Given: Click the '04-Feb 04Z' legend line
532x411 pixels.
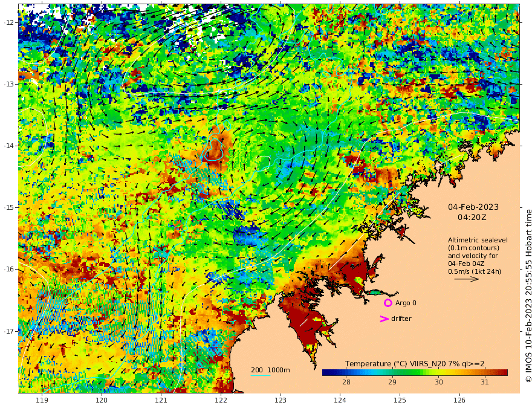Looking at the screenshot, I should tap(466, 264).
